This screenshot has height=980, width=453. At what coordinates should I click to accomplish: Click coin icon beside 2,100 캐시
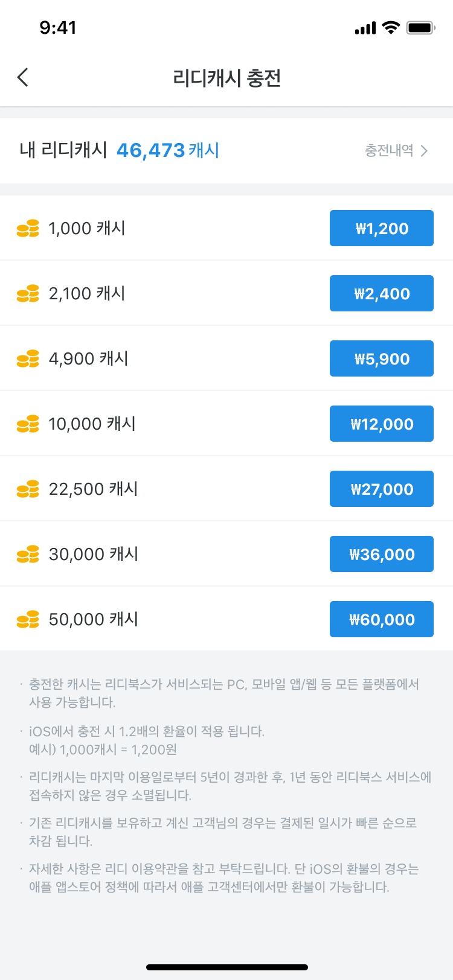[x=28, y=294]
